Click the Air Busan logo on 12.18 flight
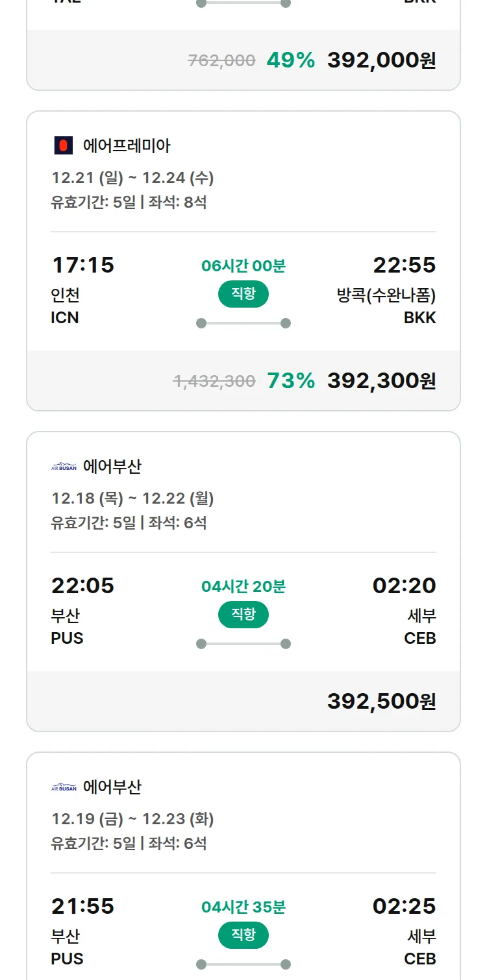The height and width of the screenshot is (980, 487). click(64, 467)
